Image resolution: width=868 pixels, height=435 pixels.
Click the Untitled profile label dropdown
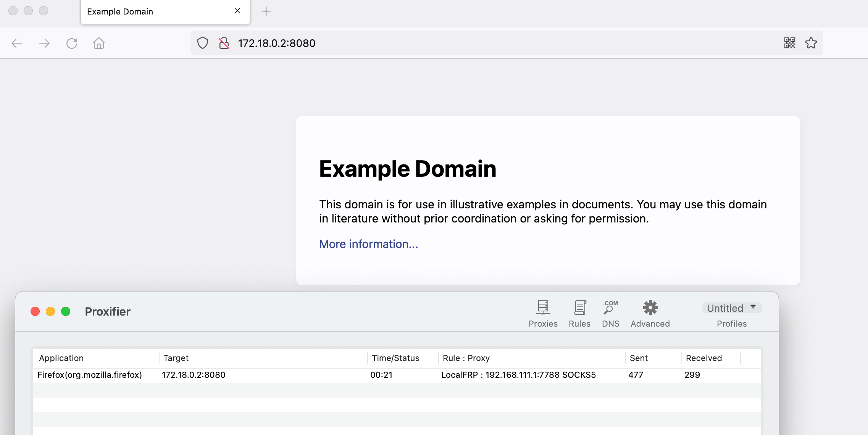(730, 308)
